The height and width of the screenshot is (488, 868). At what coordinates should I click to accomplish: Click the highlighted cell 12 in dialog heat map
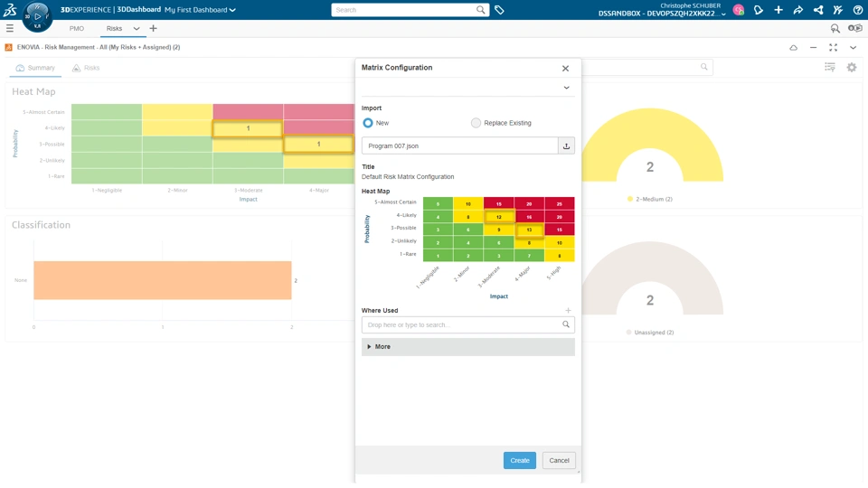499,216
